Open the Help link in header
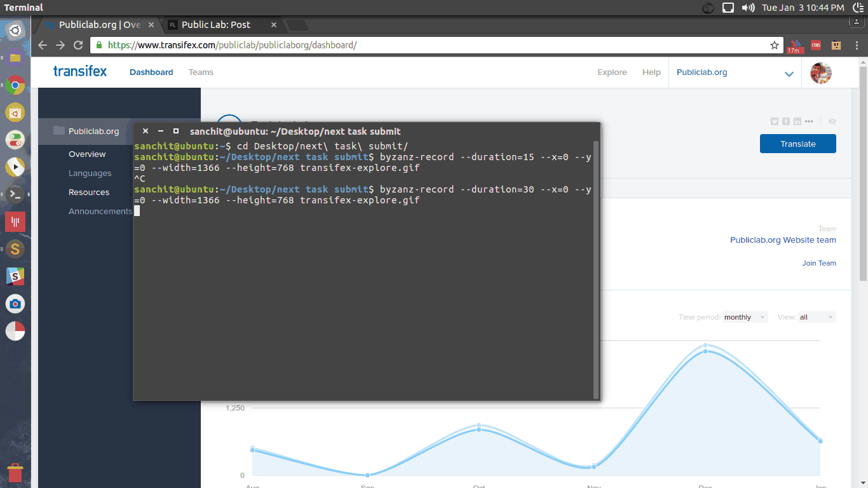 pos(651,72)
